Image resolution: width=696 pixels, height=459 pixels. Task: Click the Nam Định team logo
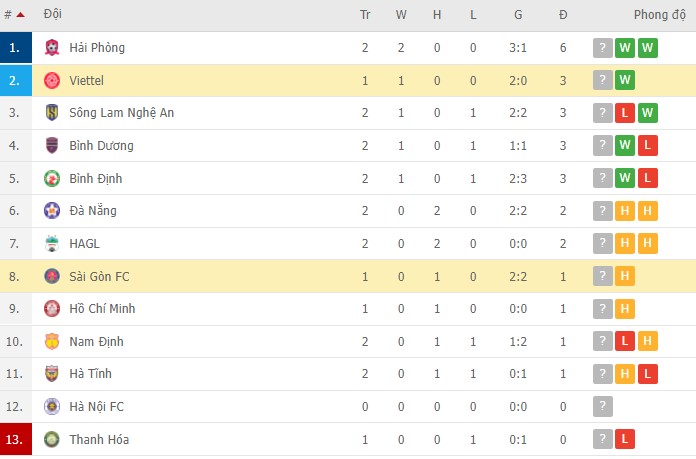[x=52, y=342]
